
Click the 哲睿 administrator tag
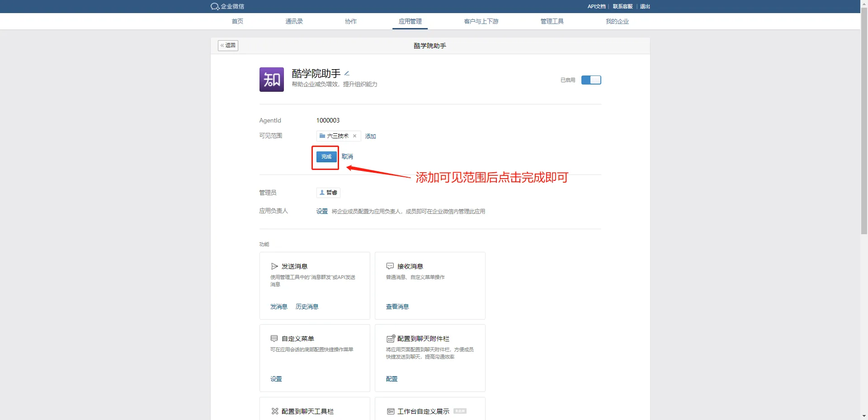[328, 193]
